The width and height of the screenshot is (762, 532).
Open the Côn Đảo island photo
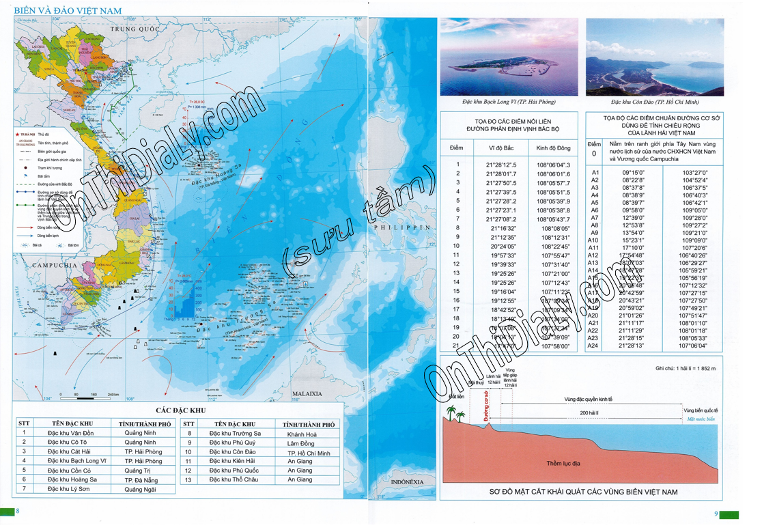tap(655, 57)
